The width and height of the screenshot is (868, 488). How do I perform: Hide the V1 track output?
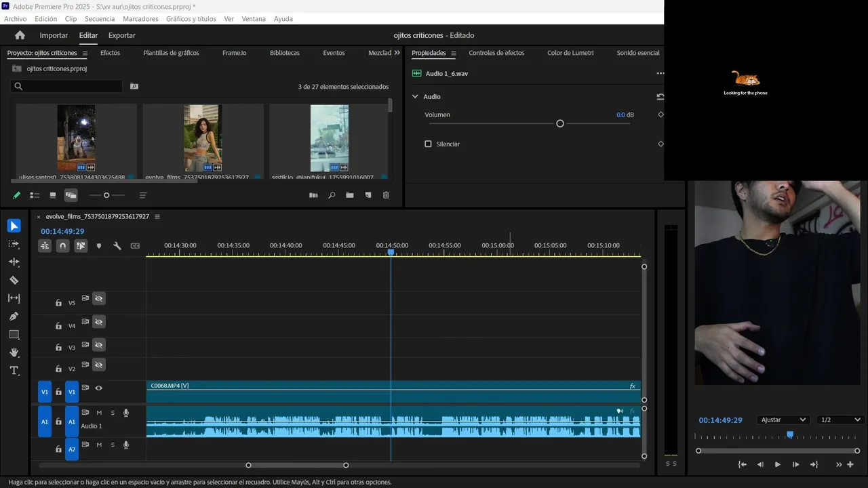98,388
